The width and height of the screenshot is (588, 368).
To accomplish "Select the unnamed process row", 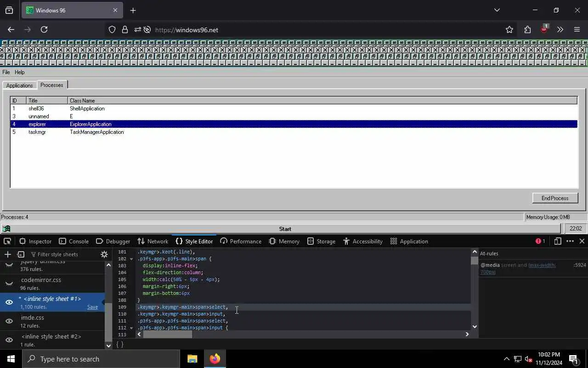I will coord(294,116).
